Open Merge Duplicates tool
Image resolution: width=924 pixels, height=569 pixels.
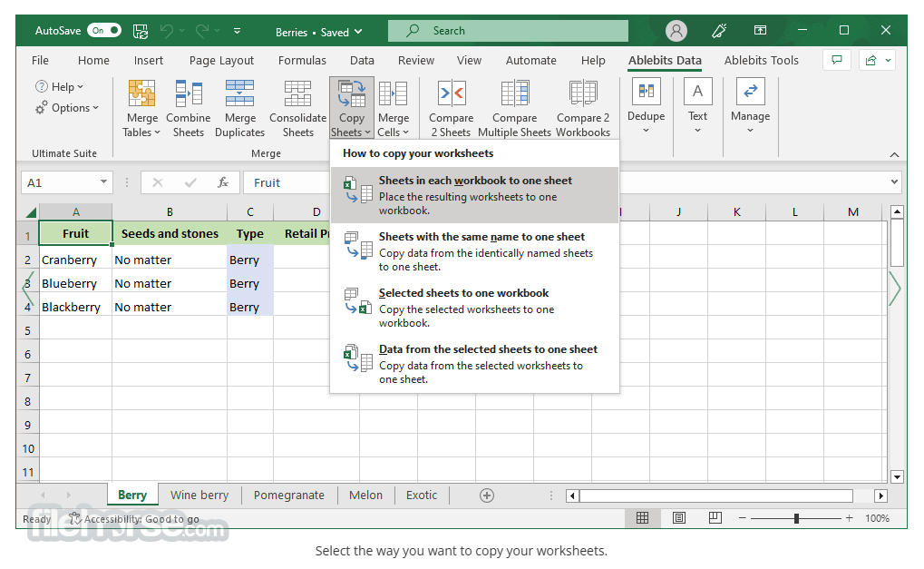[x=239, y=109]
